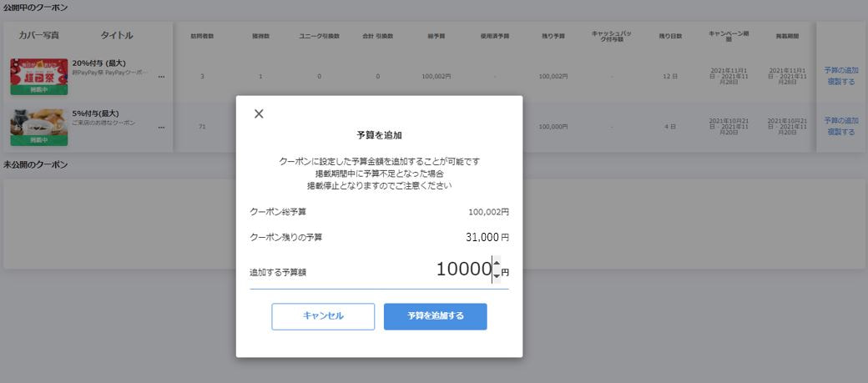
Task: Sort by 訪問者数 column header
Action: tap(202, 37)
